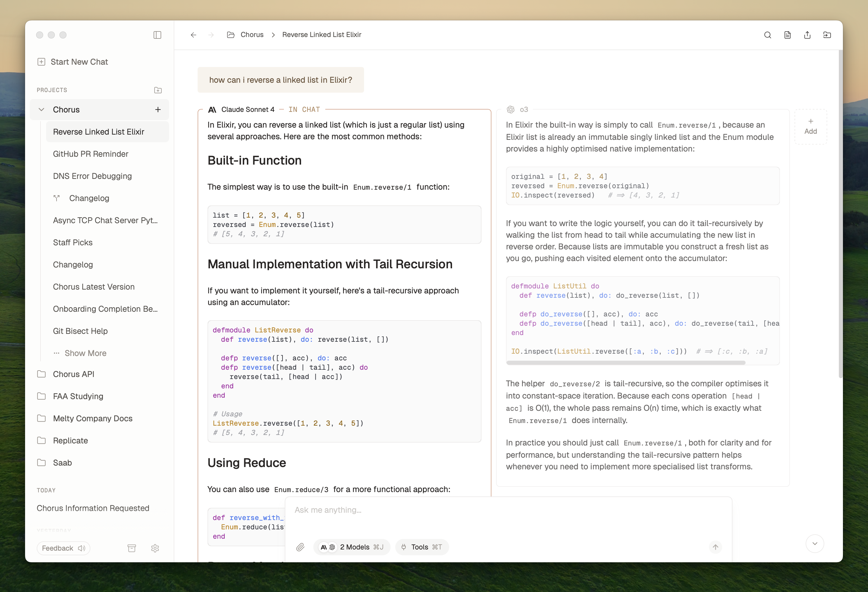The image size is (868, 592).
Task: Click the share export icon
Action: pyautogui.click(x=807, y=35)
